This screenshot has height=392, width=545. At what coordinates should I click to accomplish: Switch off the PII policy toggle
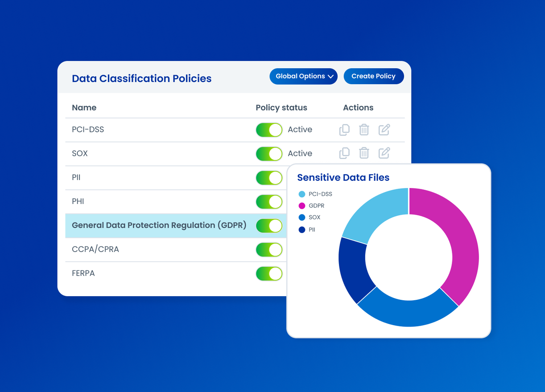(269, 178)
